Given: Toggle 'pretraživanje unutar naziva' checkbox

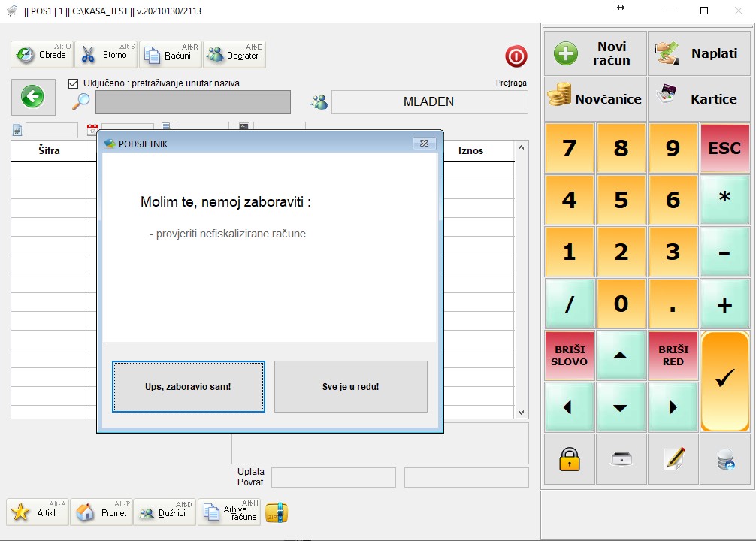Looking at the screenshot, I should [x=74, y=83].
